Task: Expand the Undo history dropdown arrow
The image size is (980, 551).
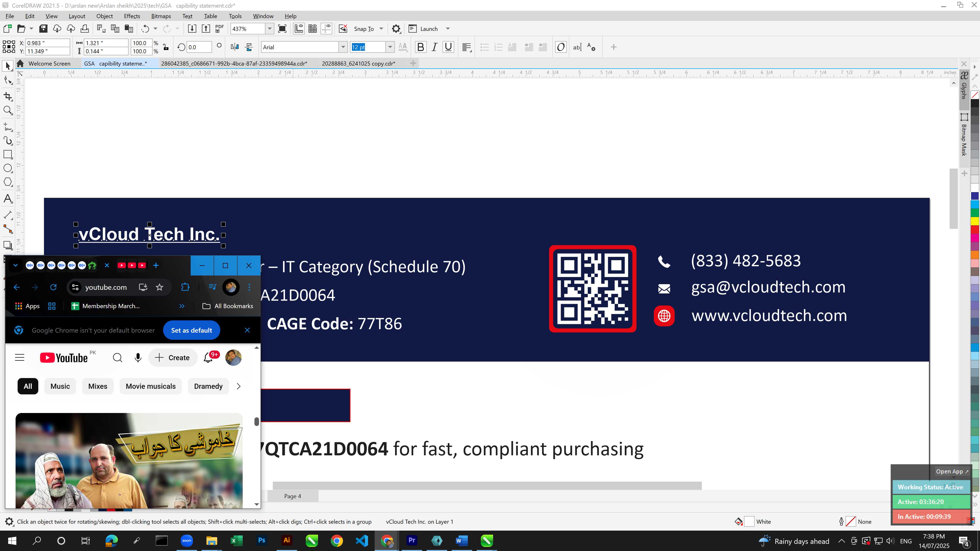Action: coord(155,29)
